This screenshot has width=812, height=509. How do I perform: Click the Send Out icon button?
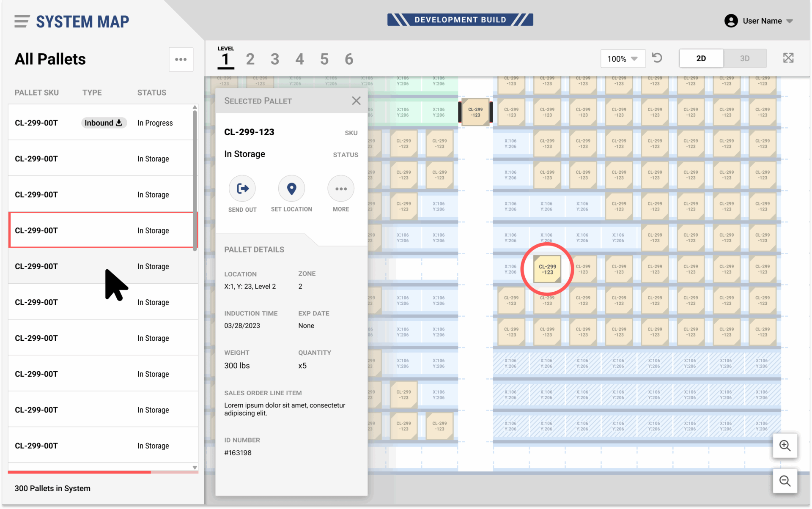point(242,189)
